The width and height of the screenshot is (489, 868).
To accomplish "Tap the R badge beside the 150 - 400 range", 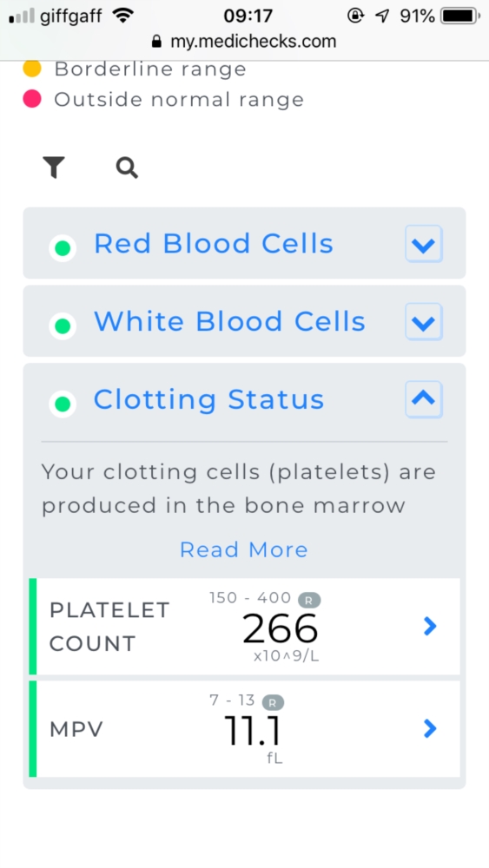I will pos(309,600).
